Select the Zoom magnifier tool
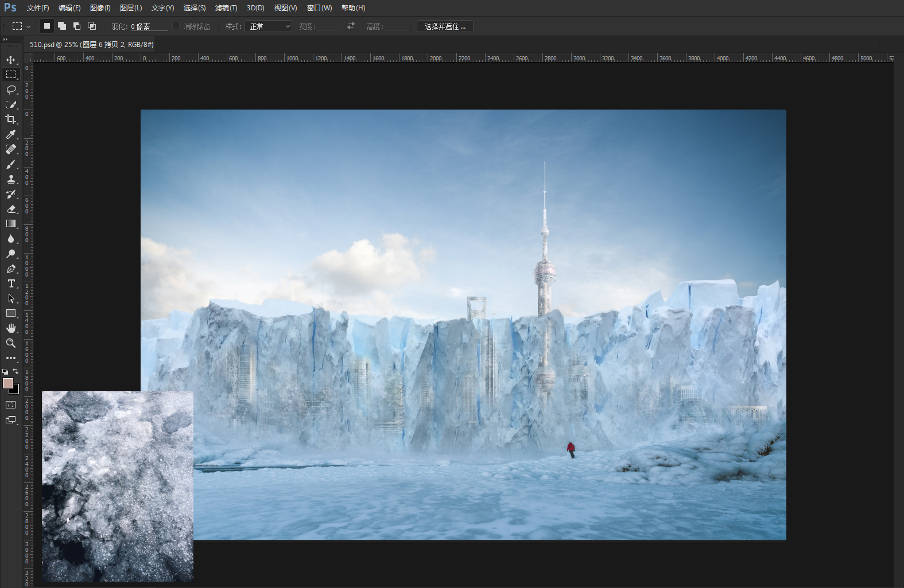The image size is (904, 588). click(11, 343)
